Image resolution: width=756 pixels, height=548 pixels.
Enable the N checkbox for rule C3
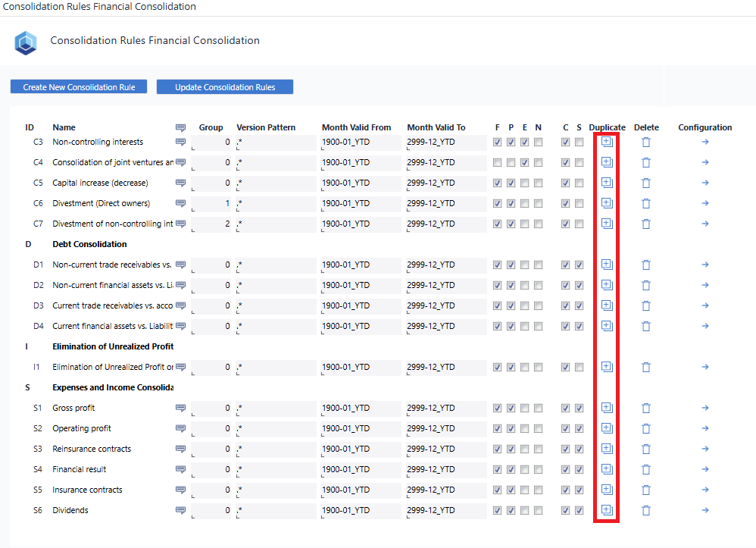538,142
